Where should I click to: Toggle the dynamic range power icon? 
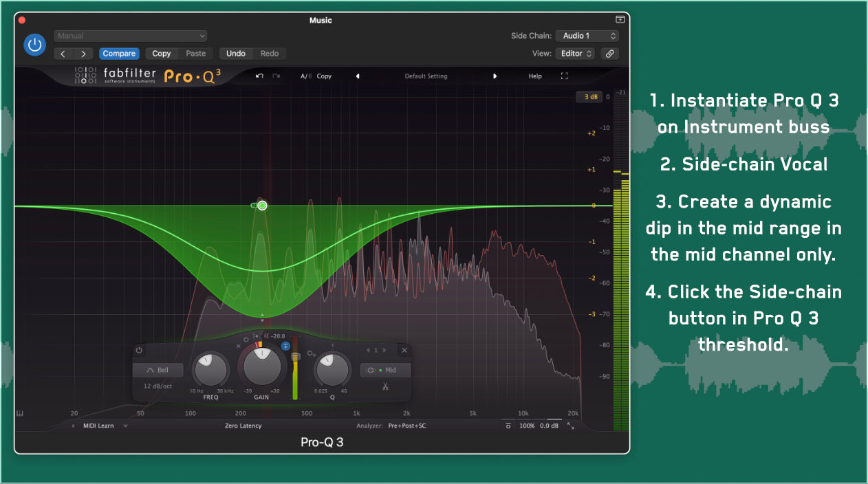tap(246, 339)
